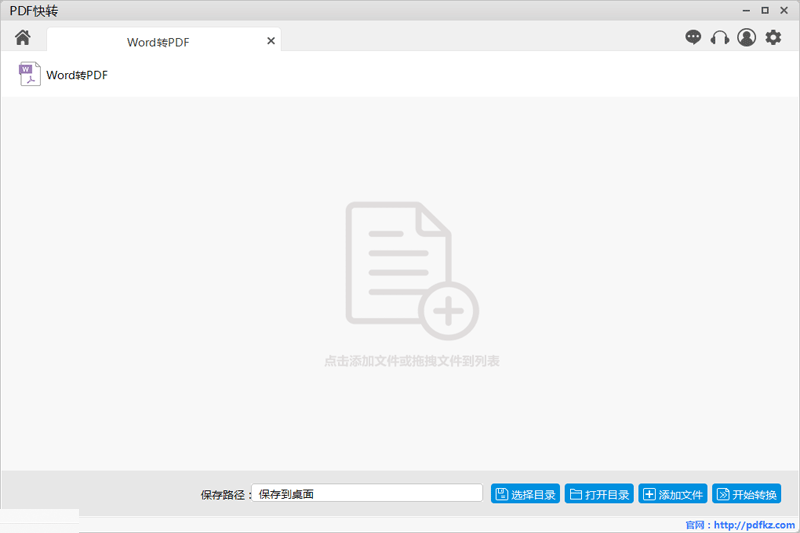The height and width of the screenshot is (533, 800).
Task: Click the Word转PDF heading text
Action: 77,75
